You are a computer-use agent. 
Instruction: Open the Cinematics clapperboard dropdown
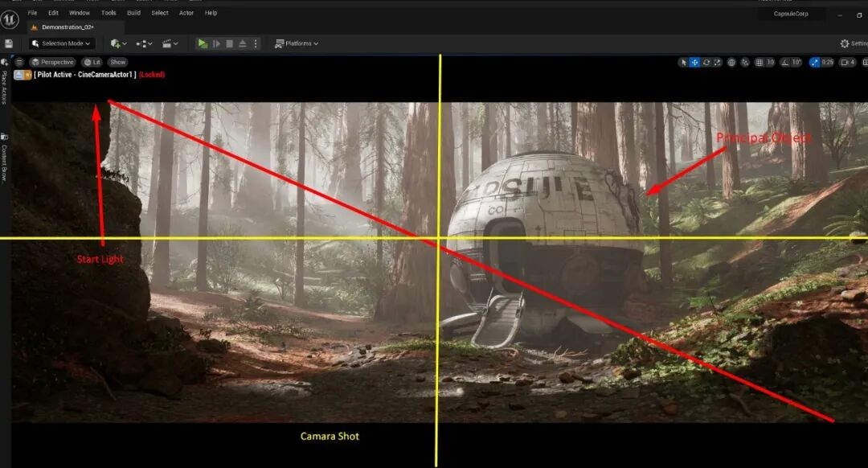click(170, 43)
